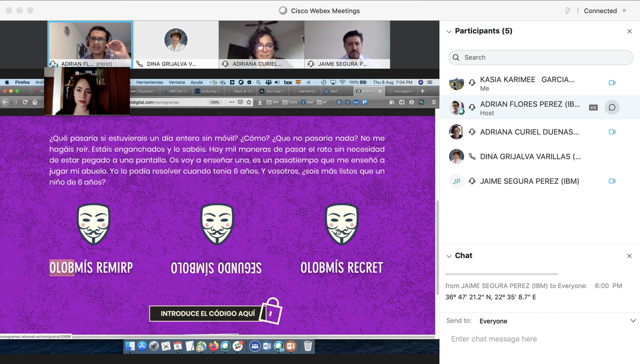The image size is (640, 364).
Task: Open the Apple menu in shared screen
Action: (7, 82)
